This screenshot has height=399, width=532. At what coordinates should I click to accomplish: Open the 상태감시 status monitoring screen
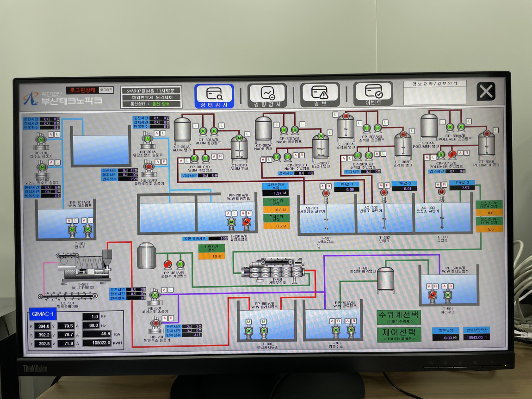pos(214,96)
